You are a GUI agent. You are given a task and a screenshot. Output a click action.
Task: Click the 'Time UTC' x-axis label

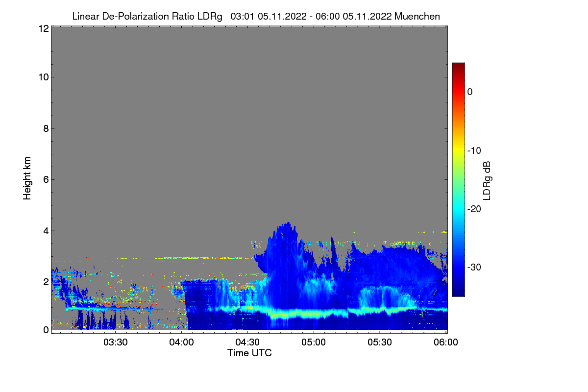[249, 353]
